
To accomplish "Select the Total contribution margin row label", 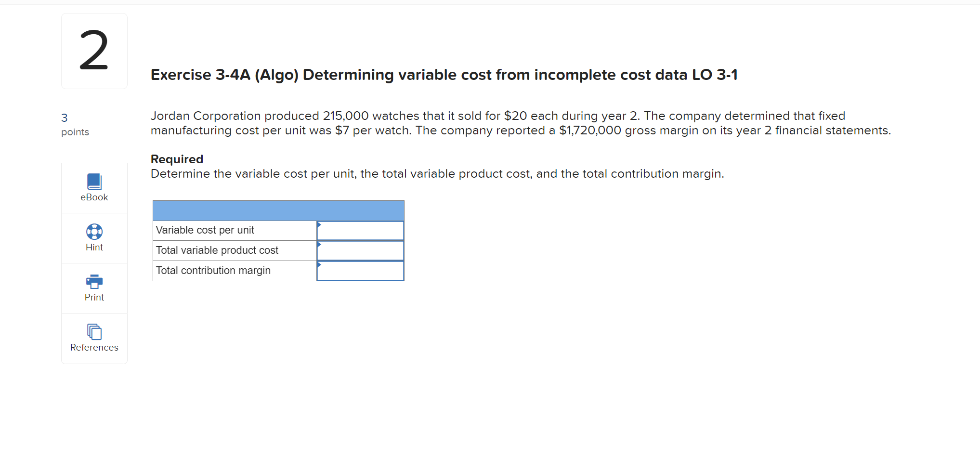I will (212, 270).
